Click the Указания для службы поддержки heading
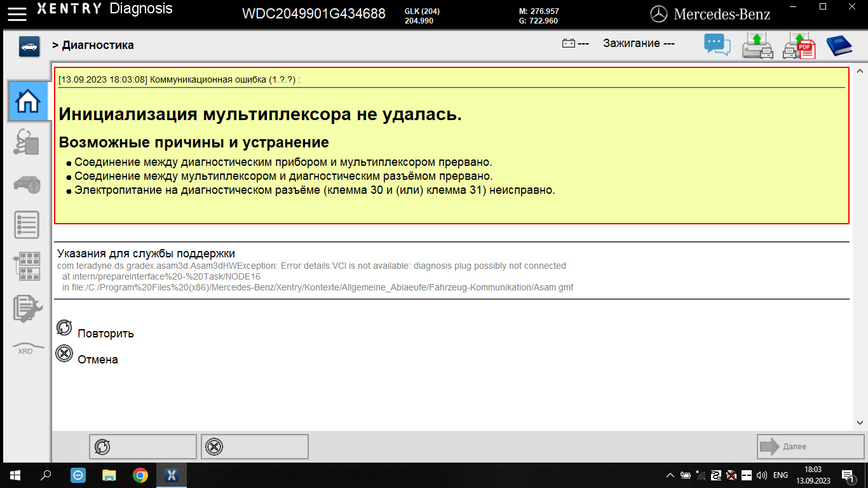 pos(146,254)
